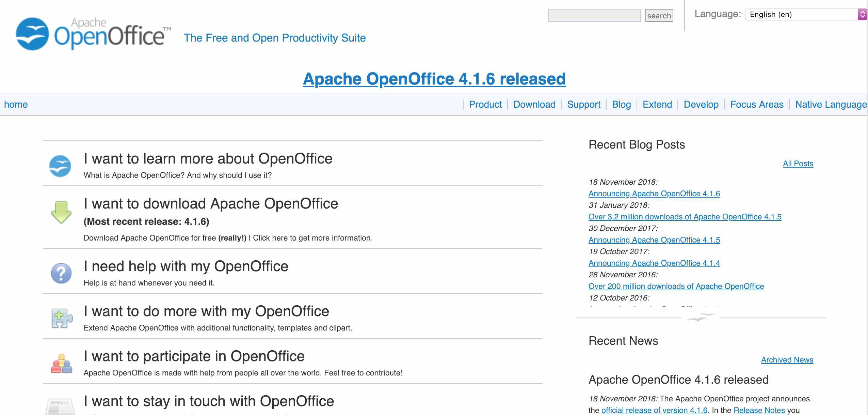868x415 pixels.
Task: Click the newspaper stay in touch icon
Action: 60,406
